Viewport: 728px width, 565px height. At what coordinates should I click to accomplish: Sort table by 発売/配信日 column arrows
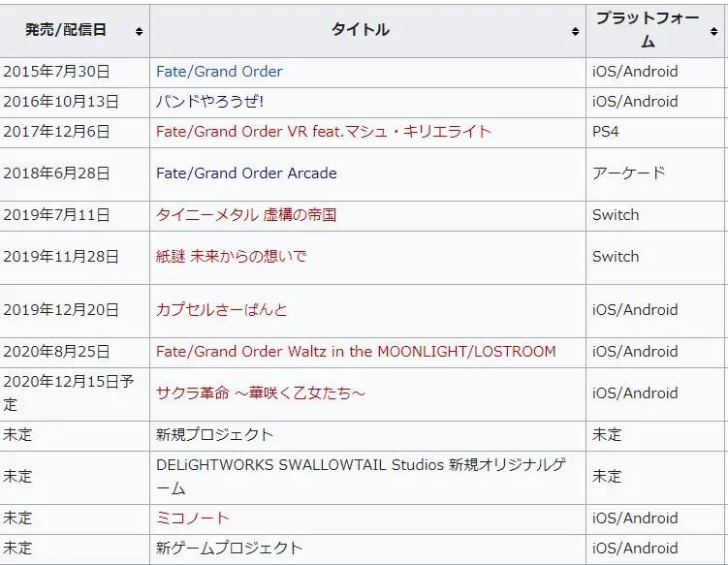click(x=139, y=32)
